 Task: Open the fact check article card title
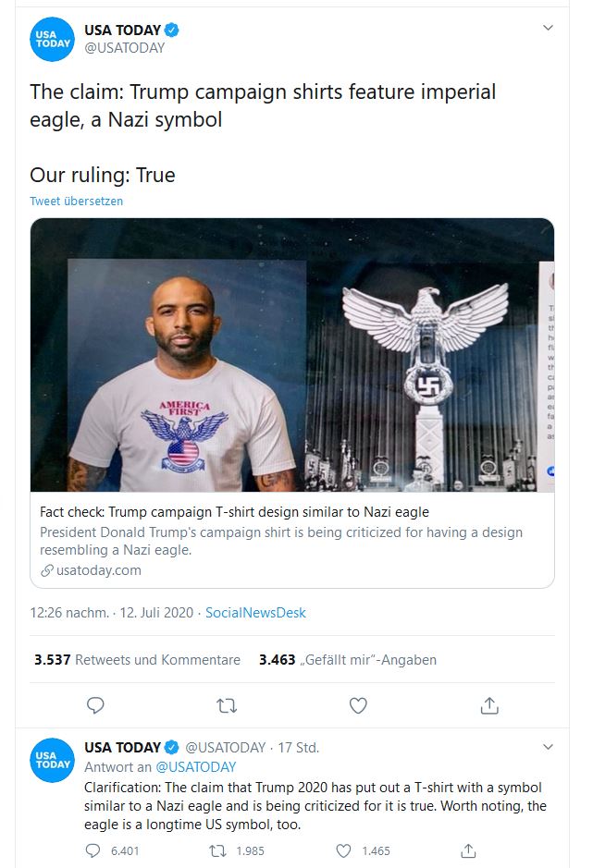(234, 512)
